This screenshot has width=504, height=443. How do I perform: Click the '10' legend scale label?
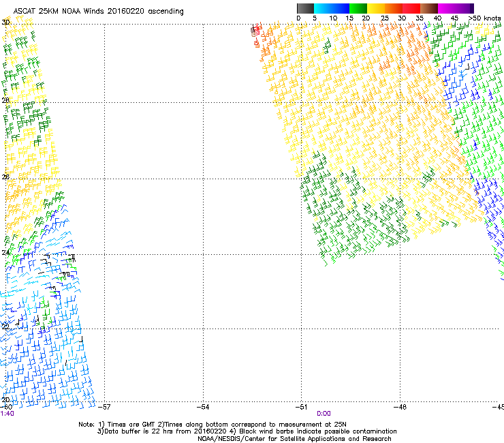333,18
